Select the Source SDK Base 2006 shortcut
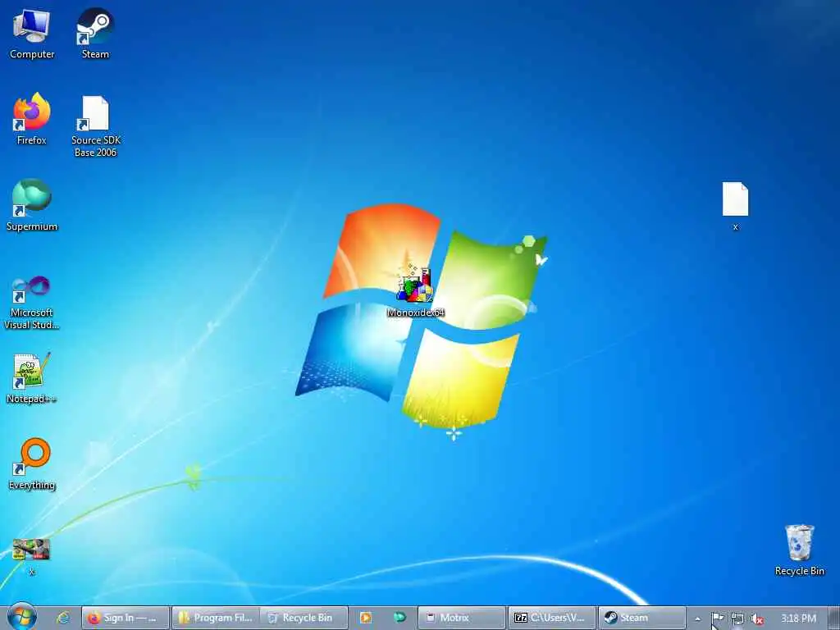The height and width of the screenshot is (630, 840). [95, 126]
